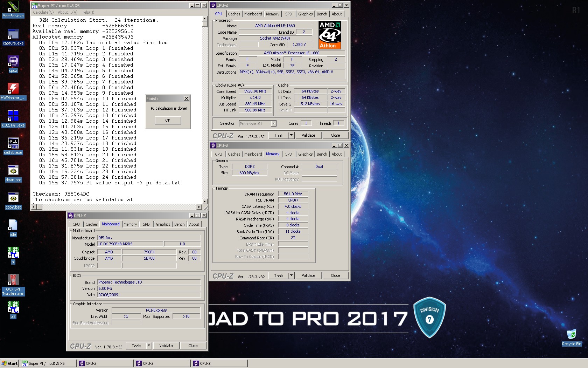The width and height of the screenshot is (588, 368).
Task: Expand Tools dropdown arrow in CPU tab window
Action: click(291, 135)
